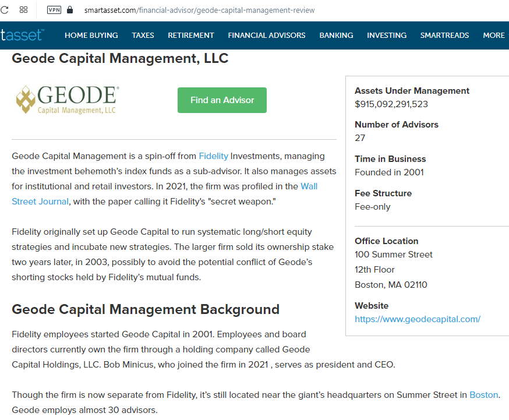Open the tab grid icon
Viewport: 509px width, 420px height.
click(23, 10)
